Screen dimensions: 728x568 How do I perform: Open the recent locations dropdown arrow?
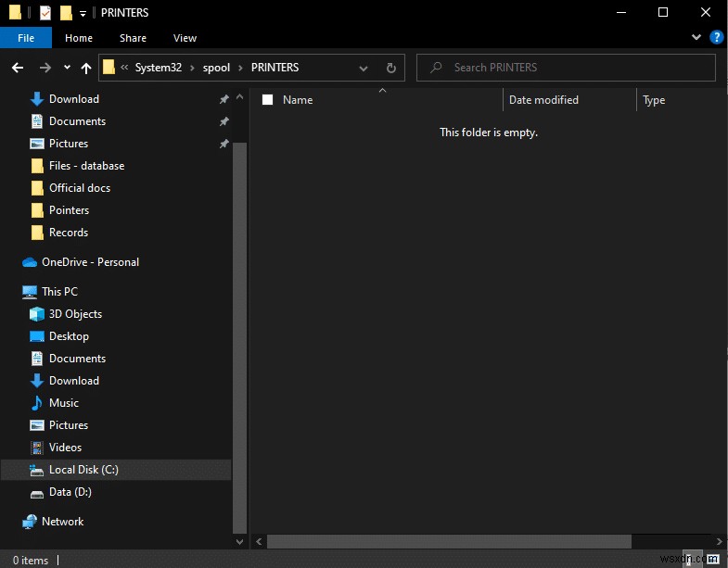pos(67,68)
